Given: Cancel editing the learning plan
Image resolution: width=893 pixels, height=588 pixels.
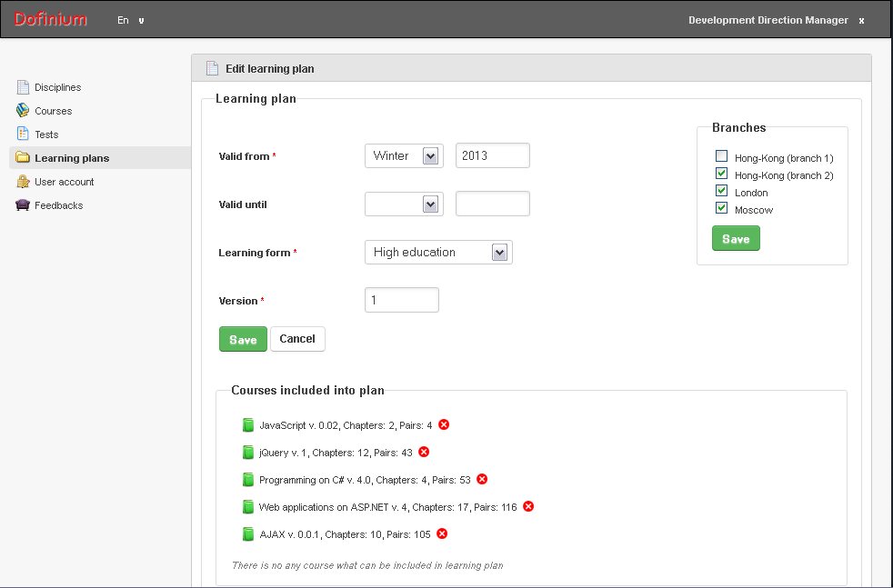Looking at the screenshot, I should [297, 339].
